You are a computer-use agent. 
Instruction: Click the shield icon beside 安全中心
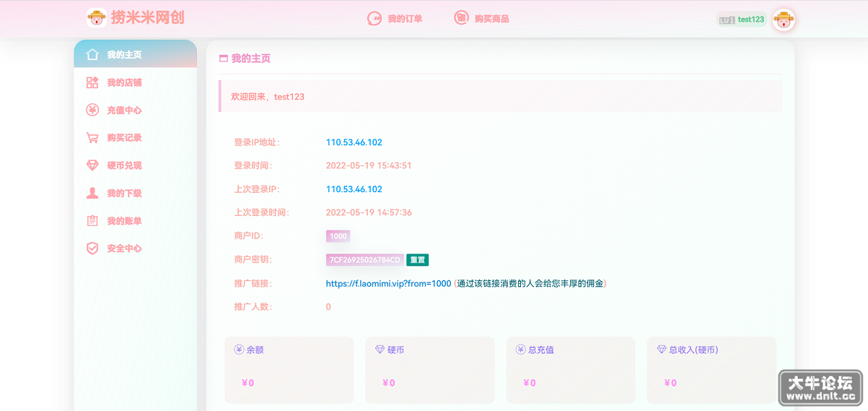click(92, 248)
